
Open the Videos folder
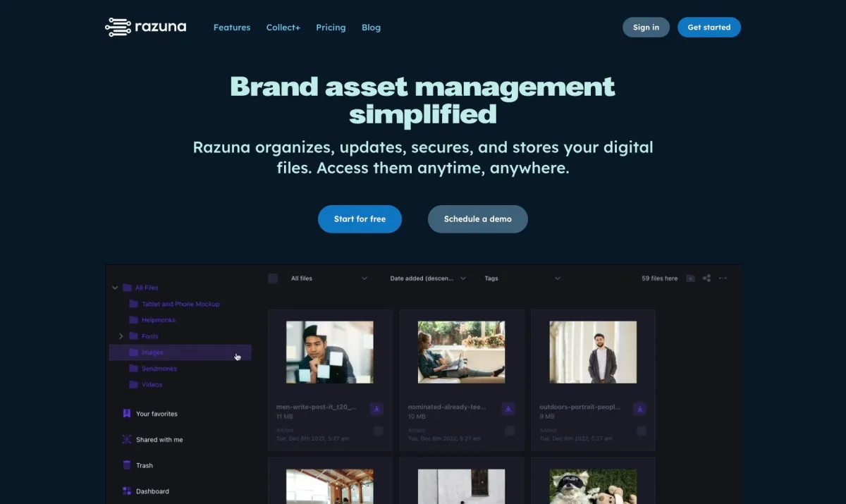(x=152, y=385)
